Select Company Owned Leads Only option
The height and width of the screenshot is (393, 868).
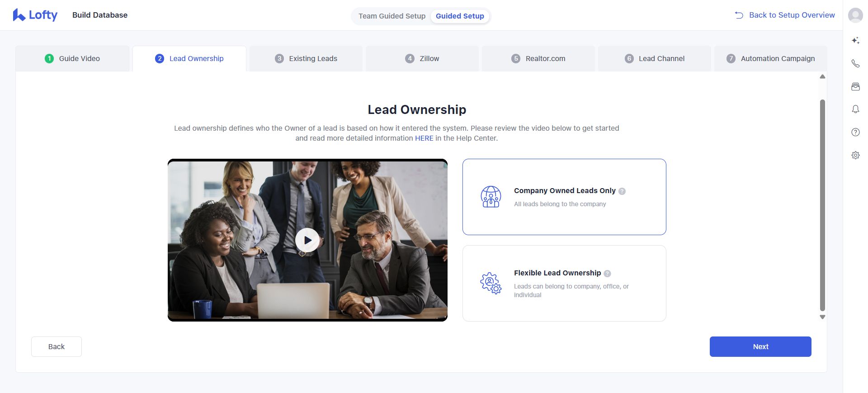click(564, 197)
